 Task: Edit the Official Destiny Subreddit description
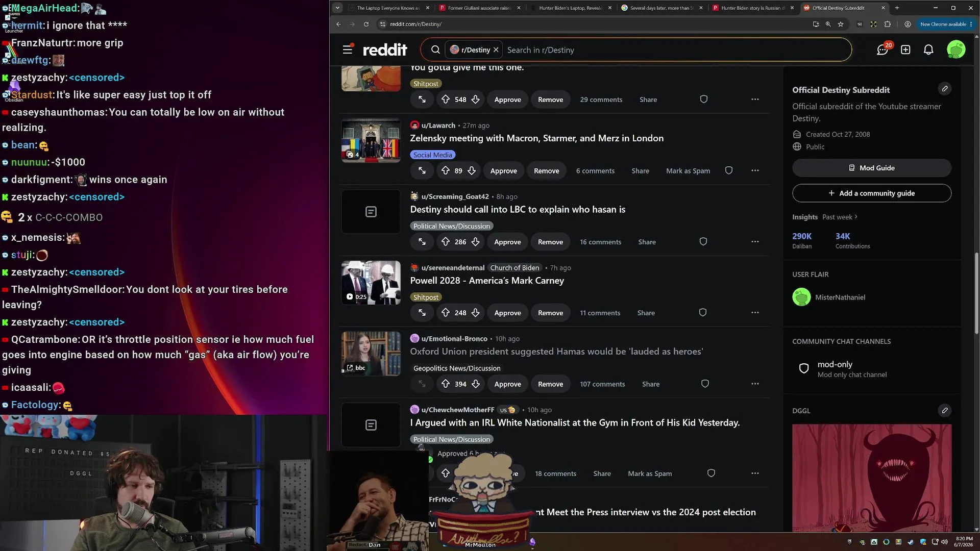[945, 89]
